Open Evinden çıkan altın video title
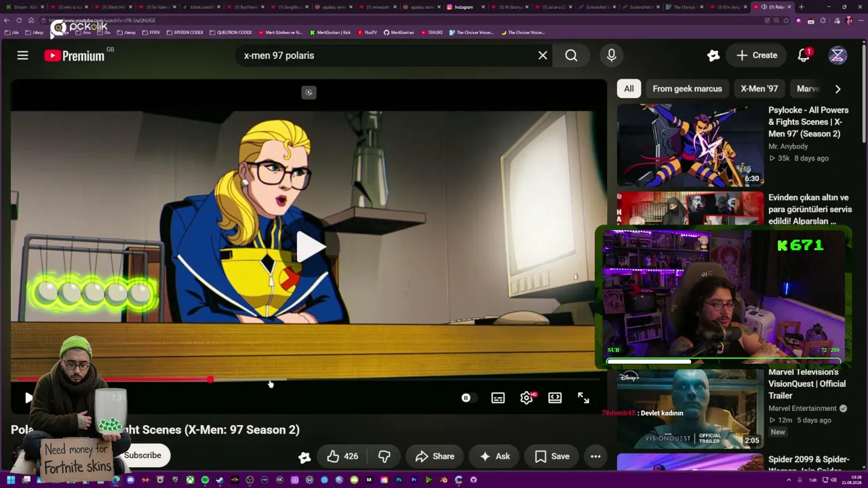Viewport: 868px width, 488px height. 810,209
